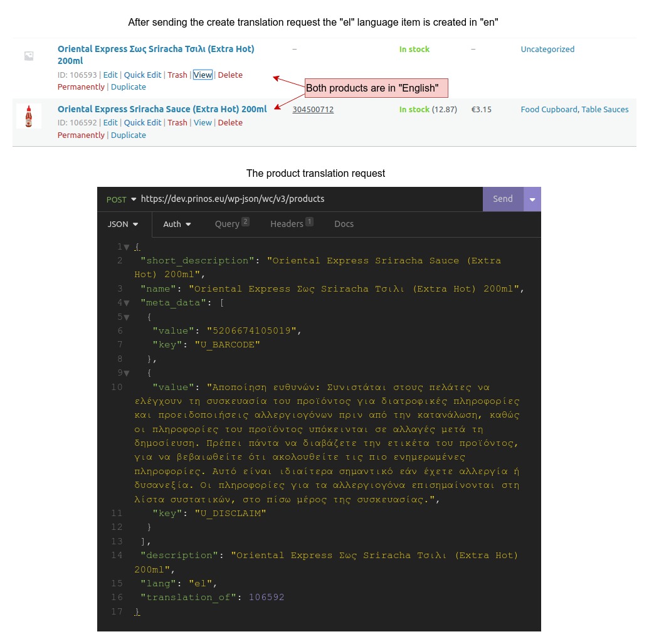Collapse the meta_data array at line 4
The width and height of the screenshot is (649, 644).
[127, 303]
